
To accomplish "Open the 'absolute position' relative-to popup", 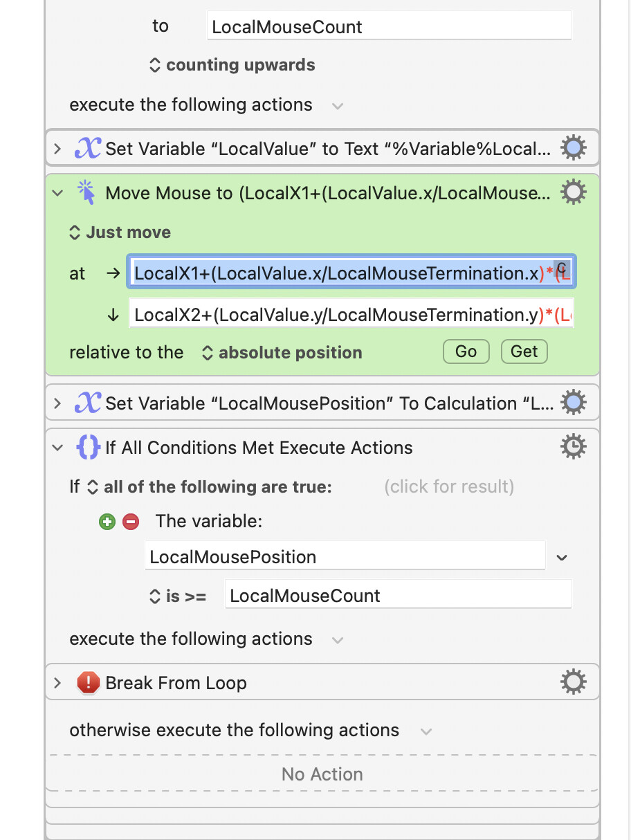I will pos(282,353).
